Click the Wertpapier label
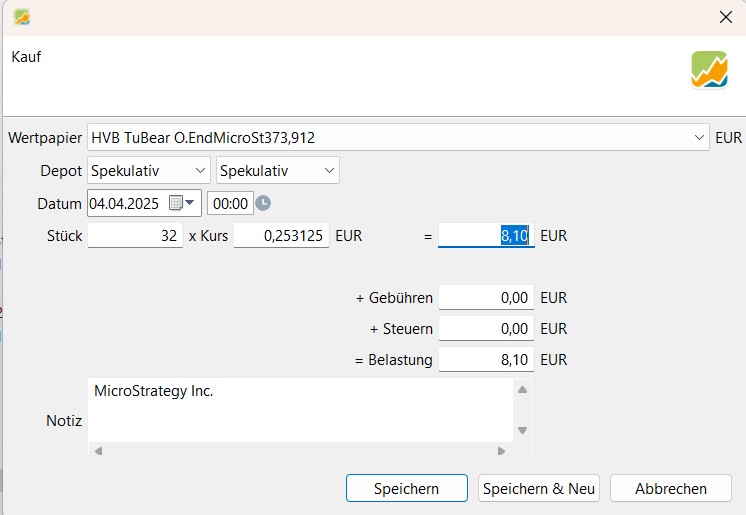The width and height of the screenshot is (746, 515). 45,138
